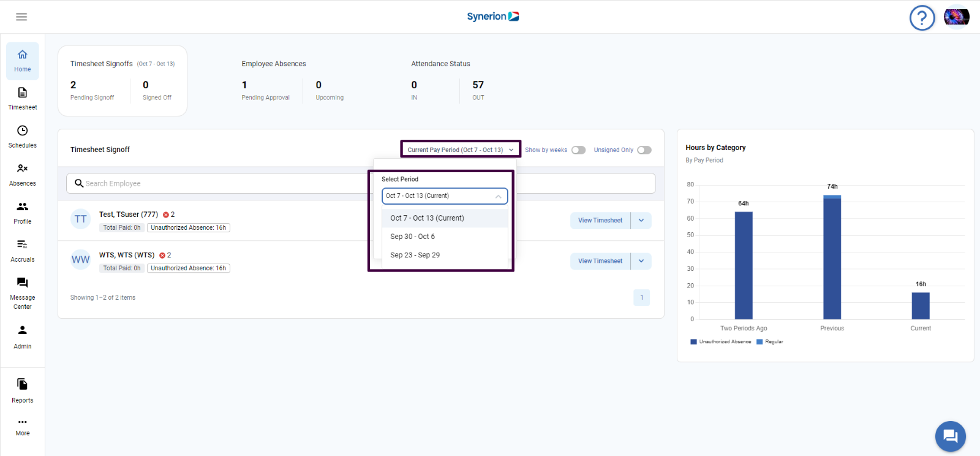980x456 pixels.
Task: Click Attendance Status IN count
Action: tap(414, 85)
